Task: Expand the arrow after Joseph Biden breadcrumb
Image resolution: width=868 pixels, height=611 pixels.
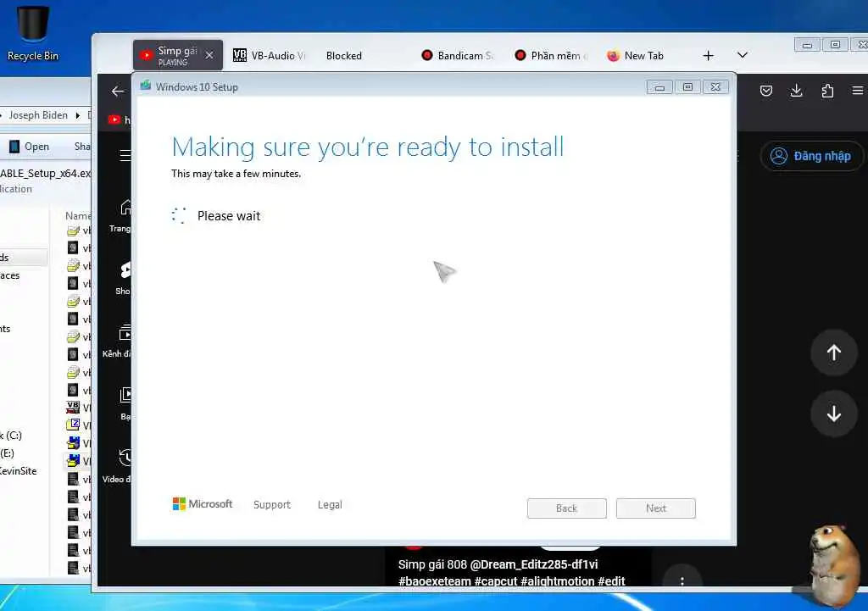Action: (x=78, y=115)
